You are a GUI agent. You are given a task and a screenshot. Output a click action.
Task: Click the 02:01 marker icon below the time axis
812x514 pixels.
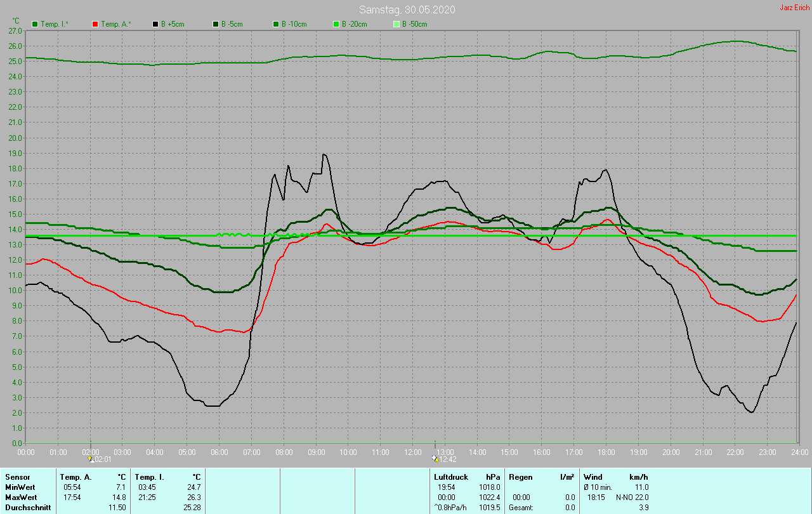click(x=91, y=459)
